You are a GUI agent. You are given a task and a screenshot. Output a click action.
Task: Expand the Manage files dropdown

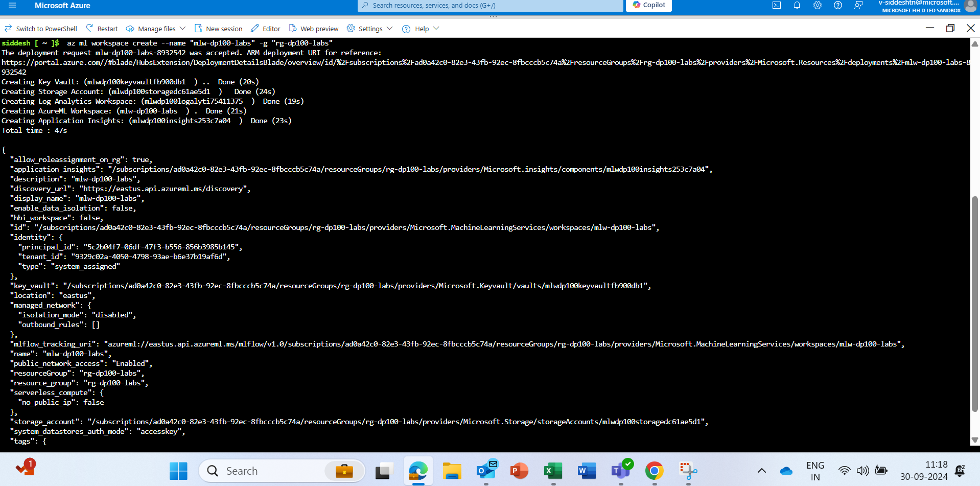[x=156, y=29]
